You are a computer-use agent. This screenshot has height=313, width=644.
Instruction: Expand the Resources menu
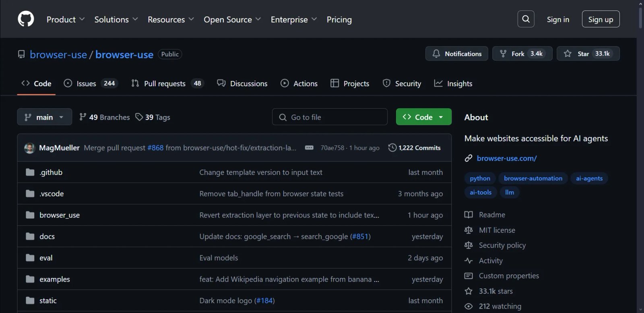(x=171, y=19)
